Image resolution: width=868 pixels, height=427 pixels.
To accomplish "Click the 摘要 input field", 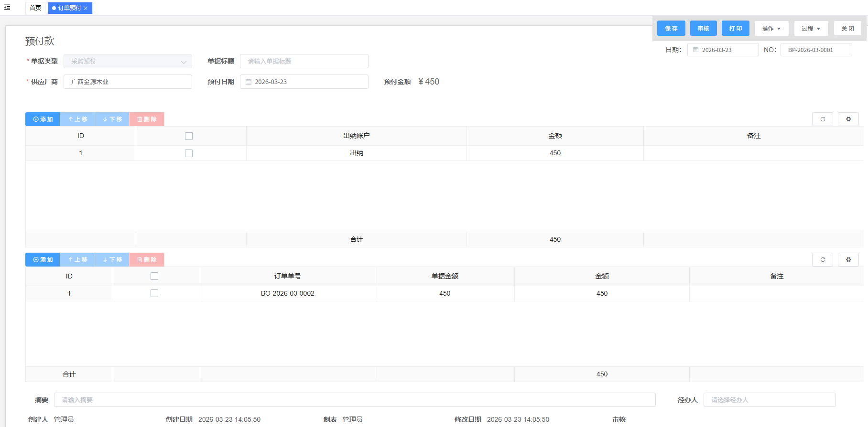I will [x=354, y=400].
